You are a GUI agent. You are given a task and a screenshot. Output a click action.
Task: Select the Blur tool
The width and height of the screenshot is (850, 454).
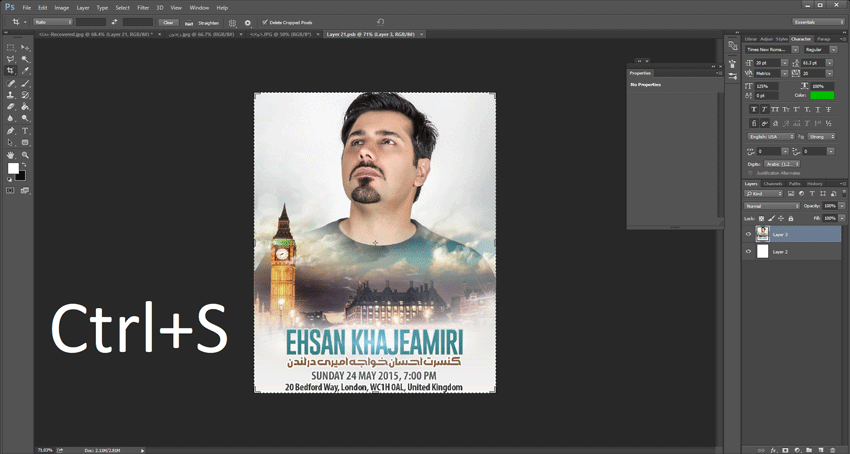pos(10,118)
